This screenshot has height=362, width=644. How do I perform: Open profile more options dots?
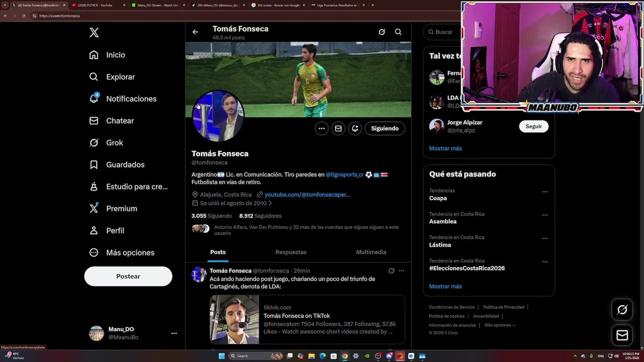click(321, 129)
